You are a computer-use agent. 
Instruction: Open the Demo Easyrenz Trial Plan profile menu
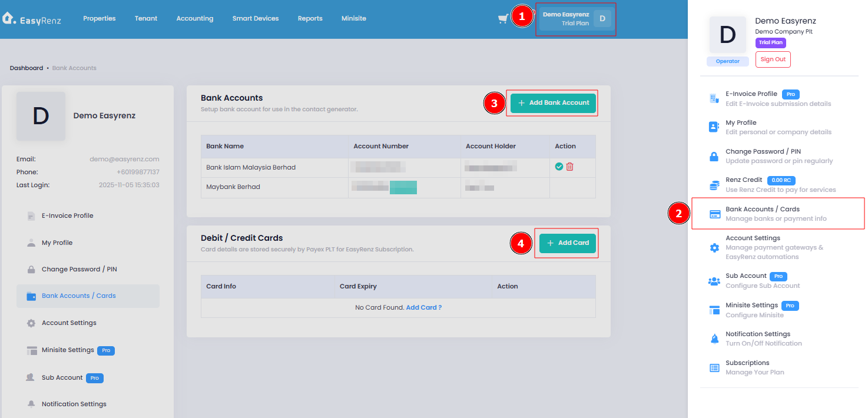point(576,19)
